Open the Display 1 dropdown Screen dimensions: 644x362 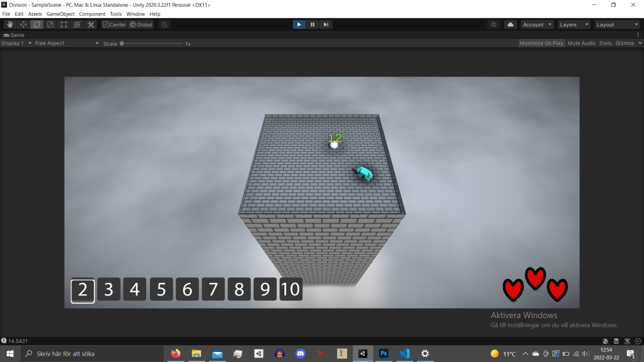16,43
